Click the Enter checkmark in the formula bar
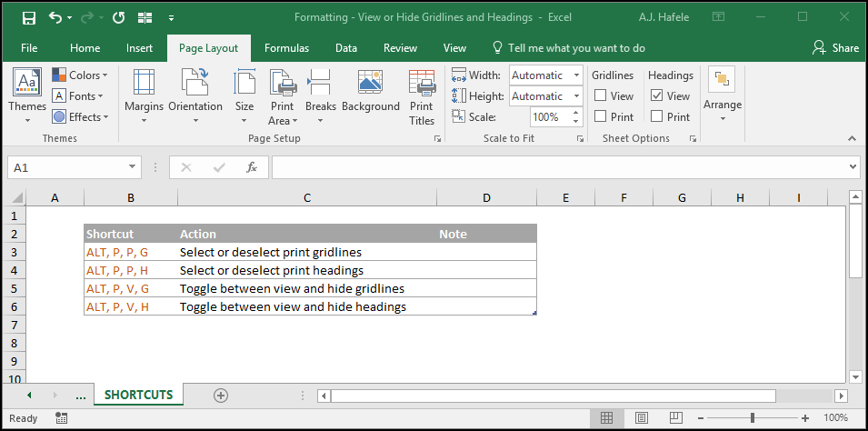The image size is (868, 431). click(x=219, y=167)
